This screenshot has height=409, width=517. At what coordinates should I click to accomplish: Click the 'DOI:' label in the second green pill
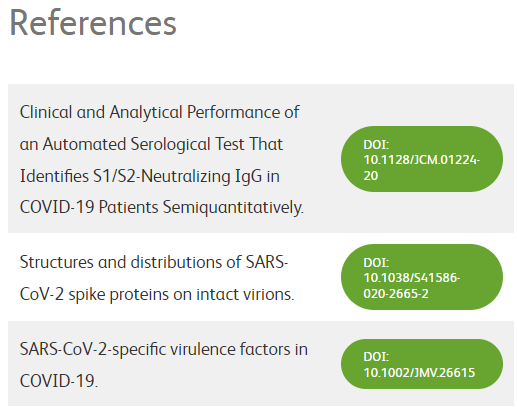point(376,263)
